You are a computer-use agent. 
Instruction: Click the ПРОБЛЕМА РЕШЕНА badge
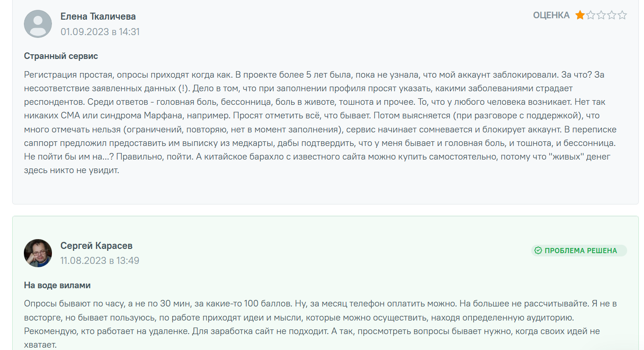coord(578,250)
